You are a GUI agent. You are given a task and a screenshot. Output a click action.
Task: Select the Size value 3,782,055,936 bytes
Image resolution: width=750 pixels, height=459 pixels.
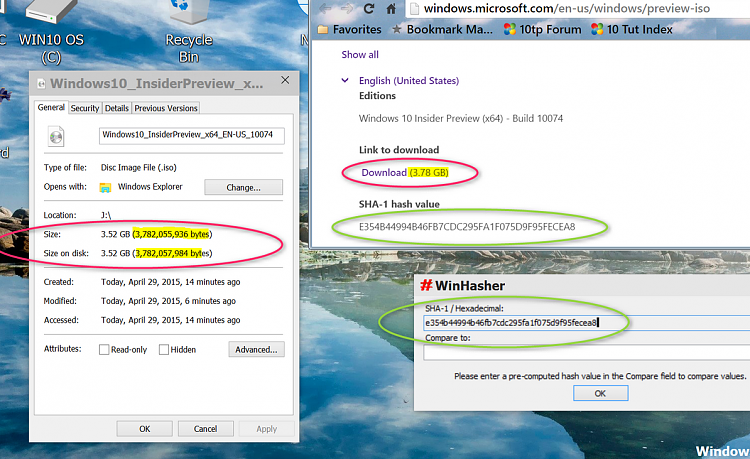click(173, 234)
